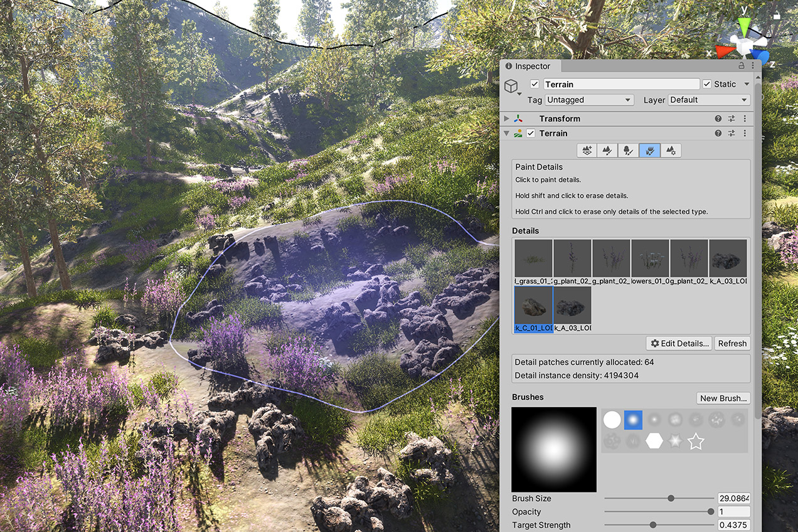Open the Tag dropdown set to Untagged
Image resolution: width=798 pixels, height=532 pixels.
(x=588, y=100)
